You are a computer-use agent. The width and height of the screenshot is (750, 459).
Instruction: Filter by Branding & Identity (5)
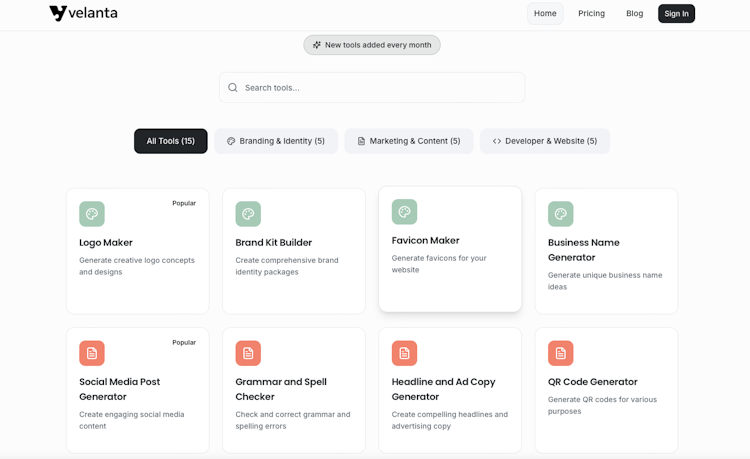coord(276,141)
